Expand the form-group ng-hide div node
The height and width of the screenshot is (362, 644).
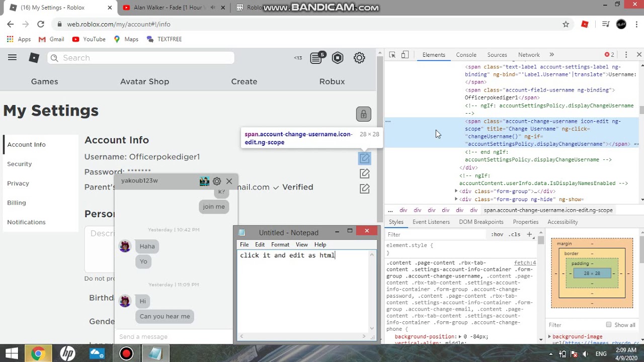click(456, 199)
